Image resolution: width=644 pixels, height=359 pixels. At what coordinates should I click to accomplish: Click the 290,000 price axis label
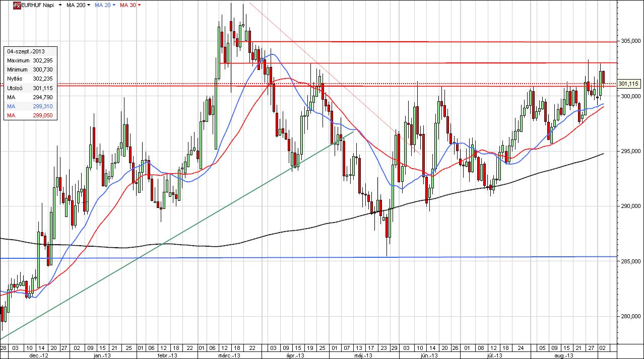630,206
